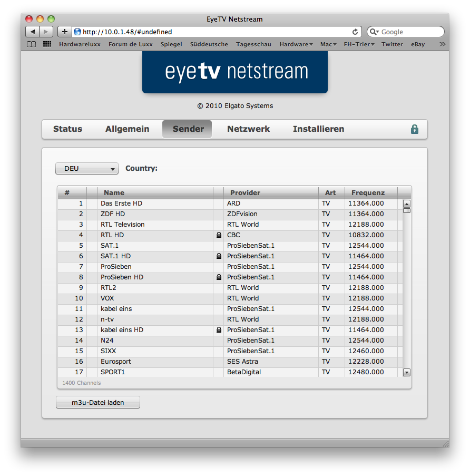Reload the page with the refresh icon
Viewport: 470px width, 476px height.
point(355,32)
